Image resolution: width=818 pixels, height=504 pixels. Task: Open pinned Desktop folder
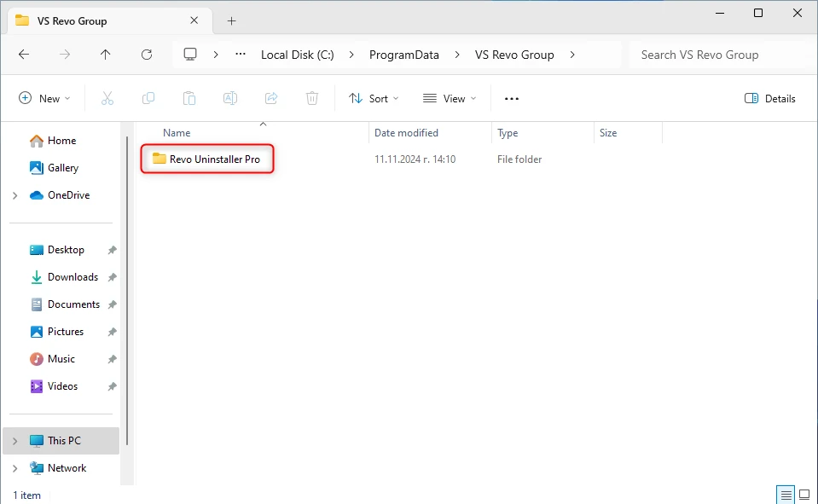66,249
